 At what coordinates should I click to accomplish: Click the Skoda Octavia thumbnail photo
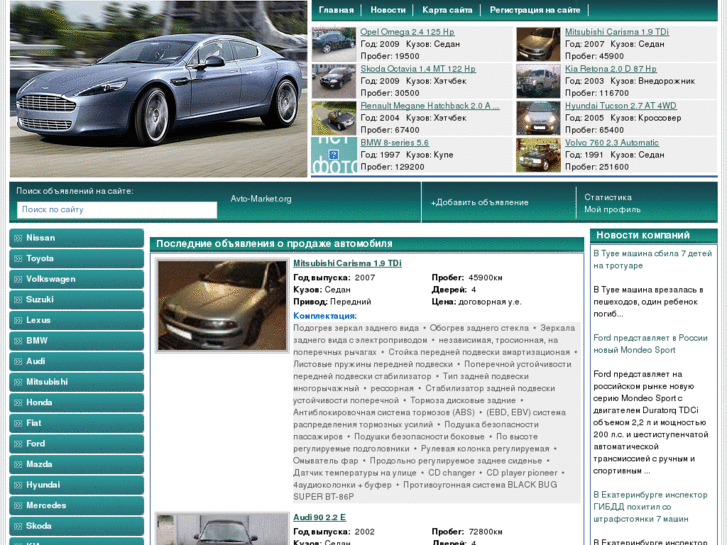334,81
